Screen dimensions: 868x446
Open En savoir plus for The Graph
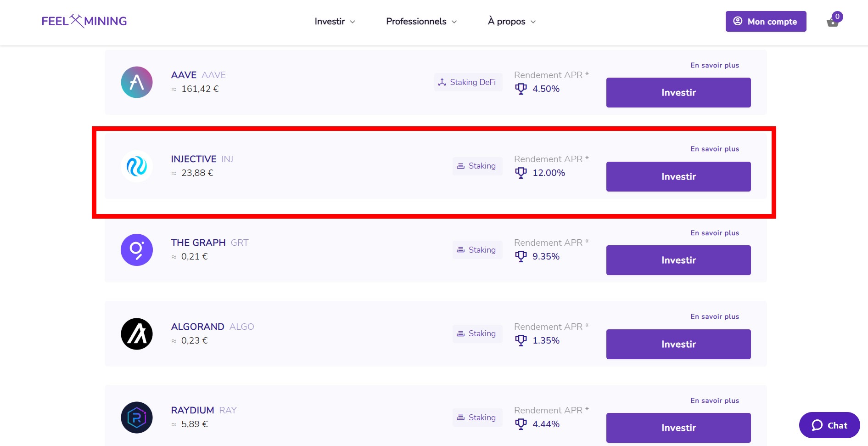coord(714,233)
